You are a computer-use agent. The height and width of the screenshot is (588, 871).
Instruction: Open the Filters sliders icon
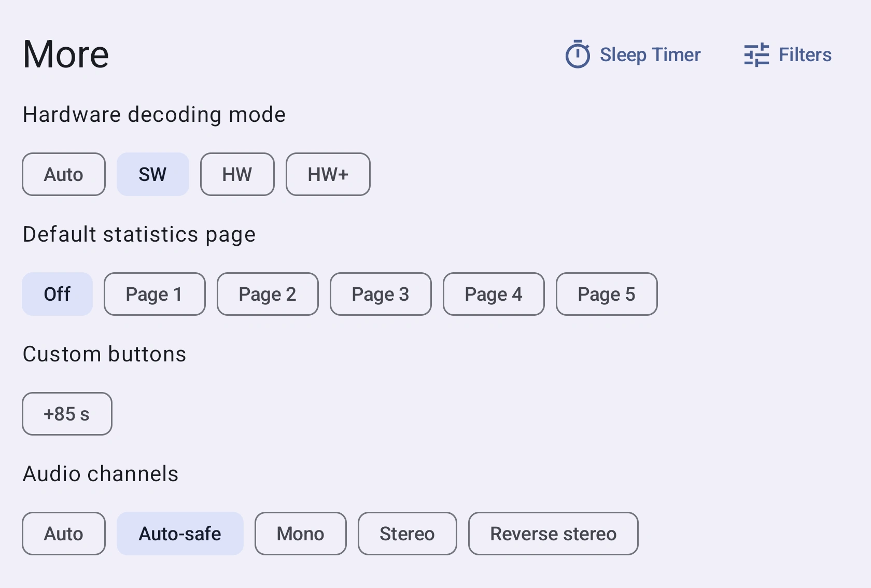[756, 55]
